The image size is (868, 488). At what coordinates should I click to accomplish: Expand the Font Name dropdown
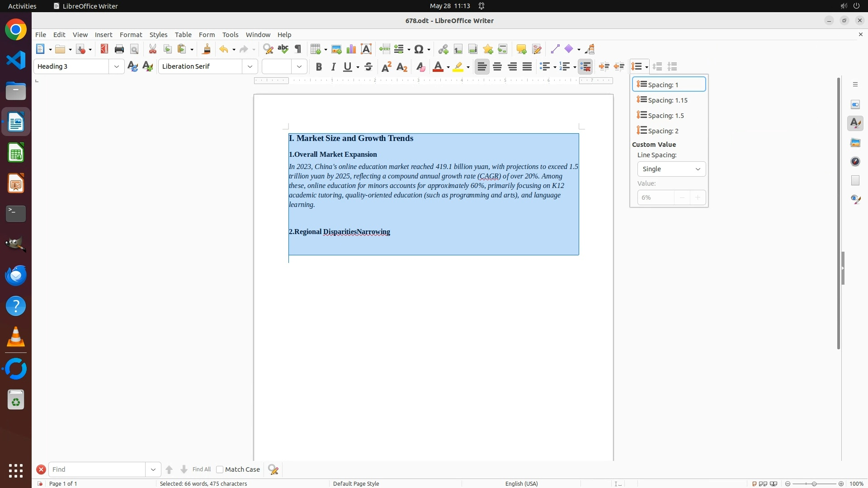coord(250,66)
